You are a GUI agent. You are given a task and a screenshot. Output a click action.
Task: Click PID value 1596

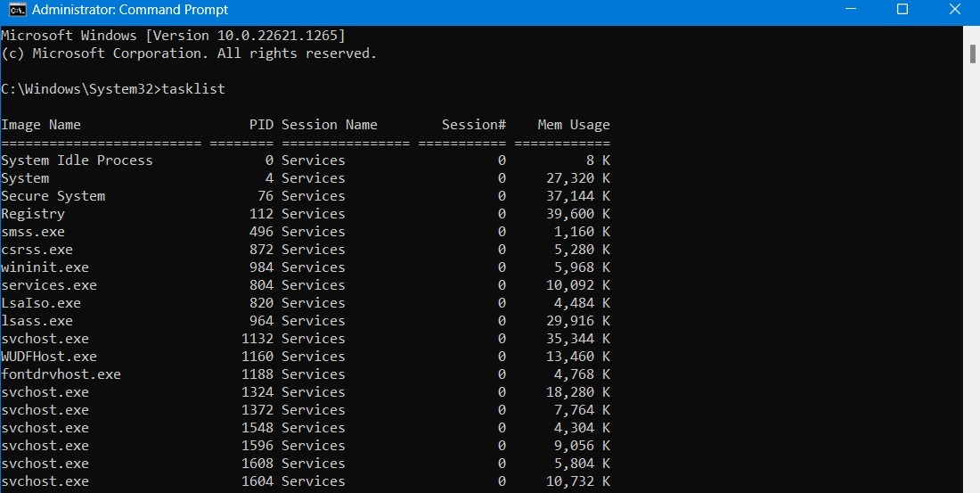click(257, 446)
